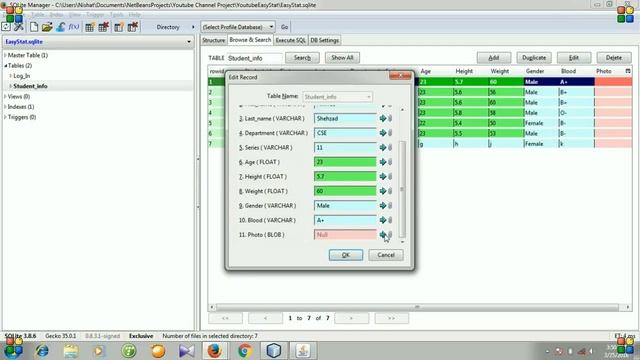Image resolution: width=640 pixels, height=360 pixels.
Task: Switch to the Structure tab
Action: [x=213, y=40]
